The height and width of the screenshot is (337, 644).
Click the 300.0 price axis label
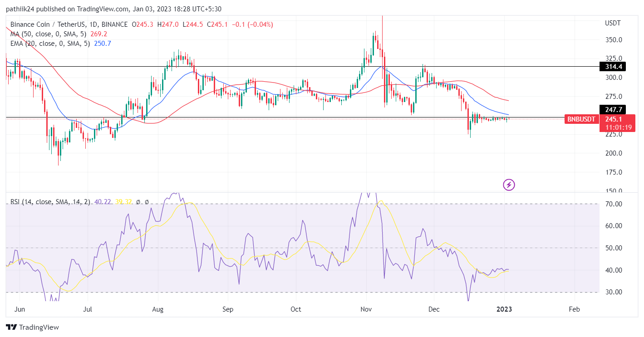pyautogui.click(x=613, y=78)
